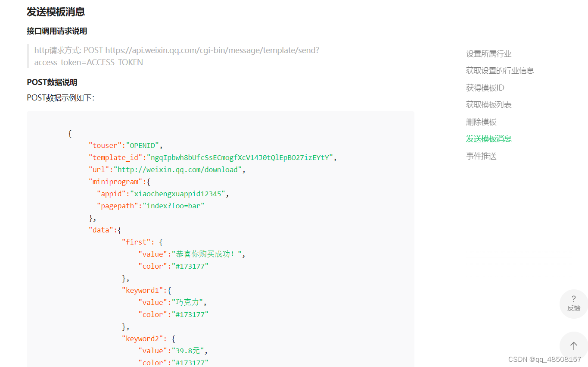Viewport: 588px width, 367px height.
Task: Click the index?foo=bar pagepath value
Action: pyautogui.click(x=174, y=206)
